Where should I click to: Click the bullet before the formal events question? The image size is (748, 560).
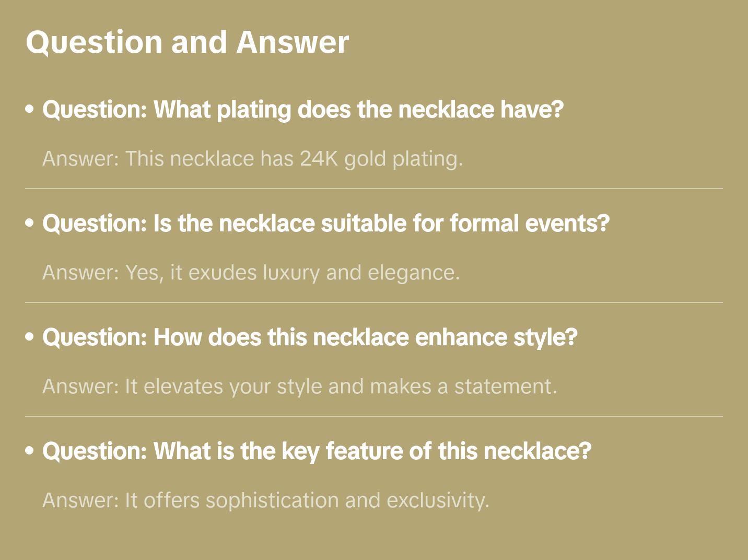(x=30, y=224)
